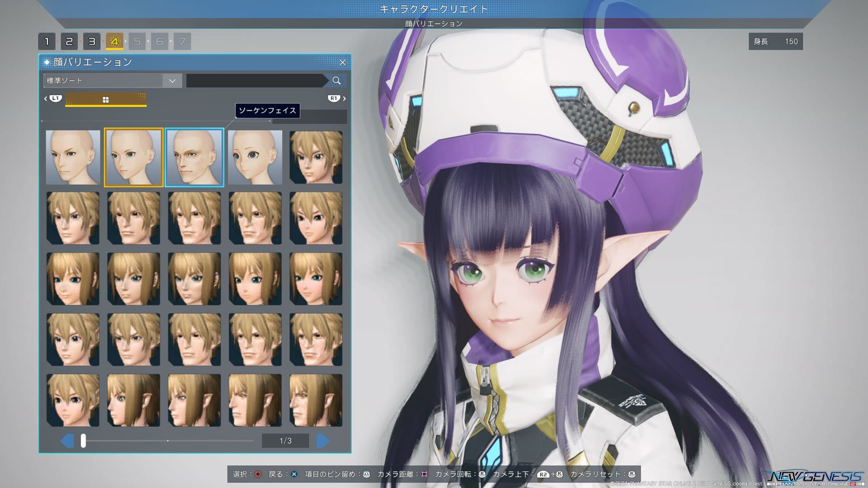Switch category left with L1 arrow
Viewport: 868px width, 488px height.
[52, 99]
